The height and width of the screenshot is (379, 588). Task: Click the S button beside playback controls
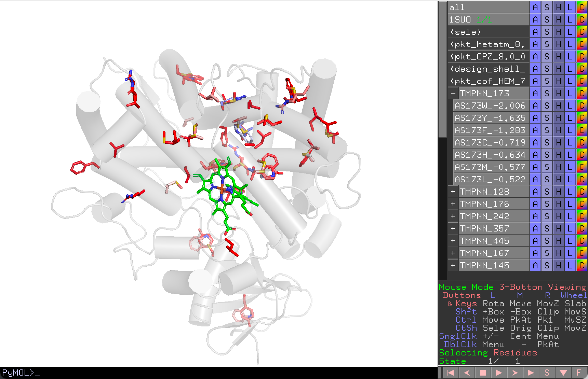(547, 373)
